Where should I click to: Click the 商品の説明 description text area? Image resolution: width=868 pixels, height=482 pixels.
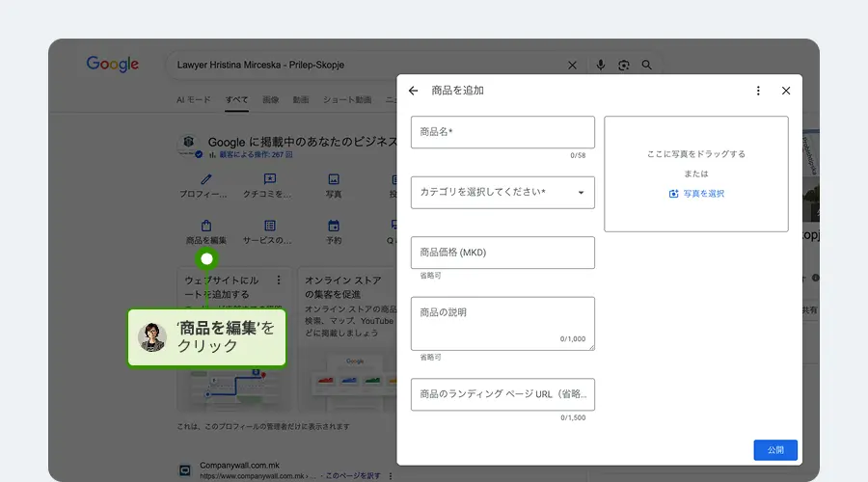pos(502,323)
